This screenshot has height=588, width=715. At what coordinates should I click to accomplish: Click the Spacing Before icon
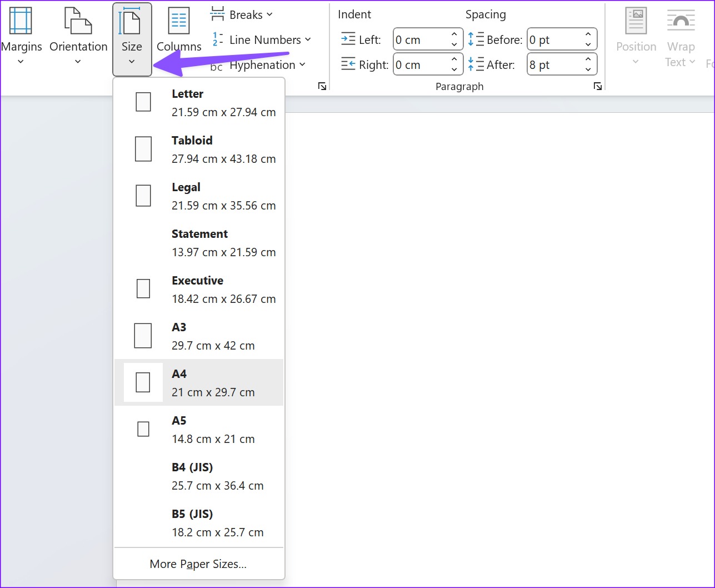point(476,39)
